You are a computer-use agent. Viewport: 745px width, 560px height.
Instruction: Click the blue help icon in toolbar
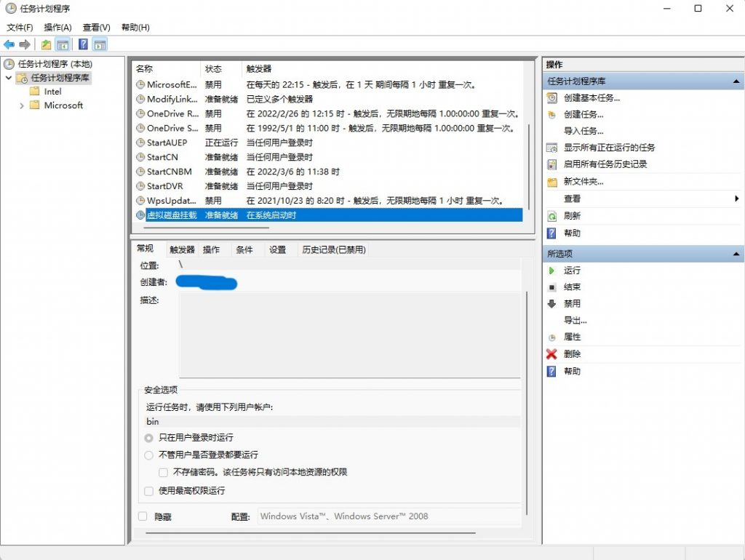coord(83,44)
